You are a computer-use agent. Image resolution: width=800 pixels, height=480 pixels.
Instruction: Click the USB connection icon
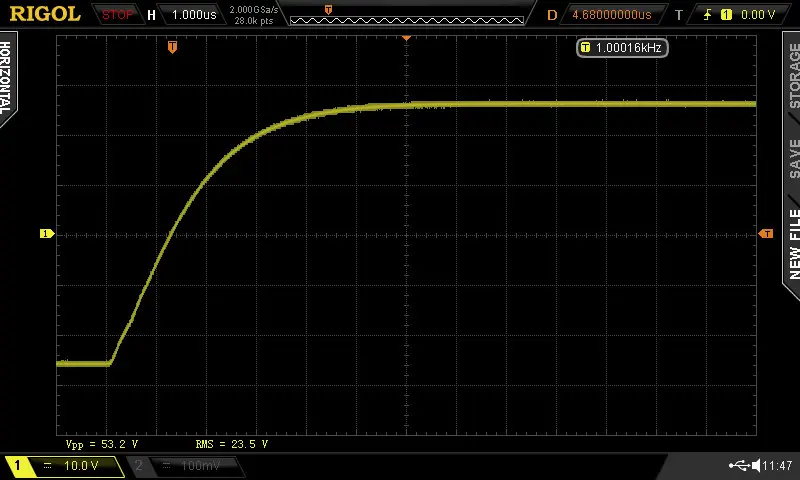pyautogui.click(x=739, y=465)
